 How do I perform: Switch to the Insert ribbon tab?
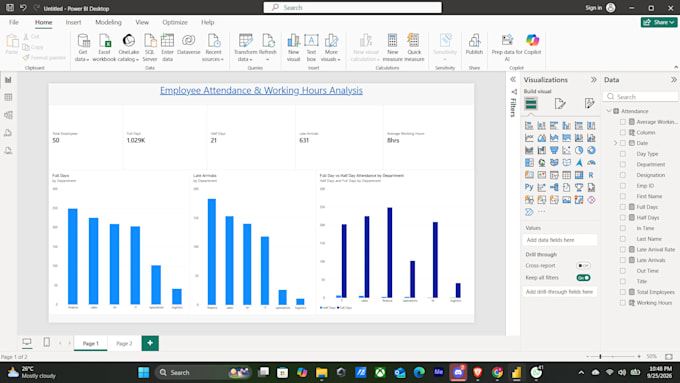(73, 22)
